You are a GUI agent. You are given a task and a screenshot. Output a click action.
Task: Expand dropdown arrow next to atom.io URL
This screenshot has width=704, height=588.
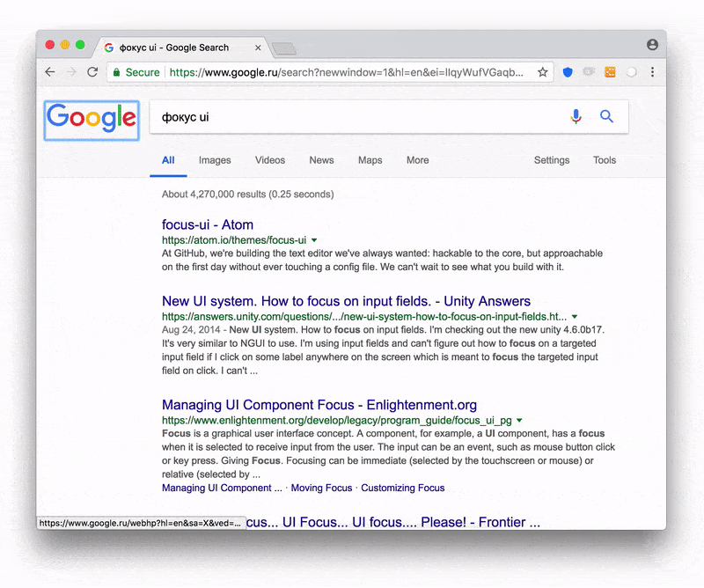[314, 240]
